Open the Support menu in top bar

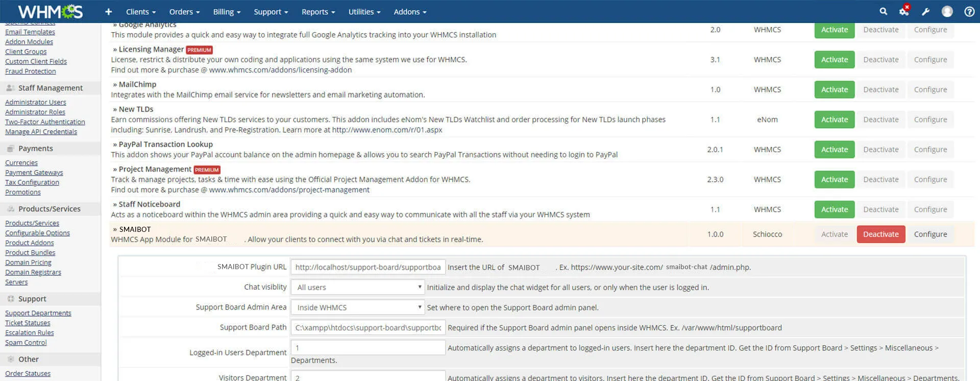coord(271,12)
